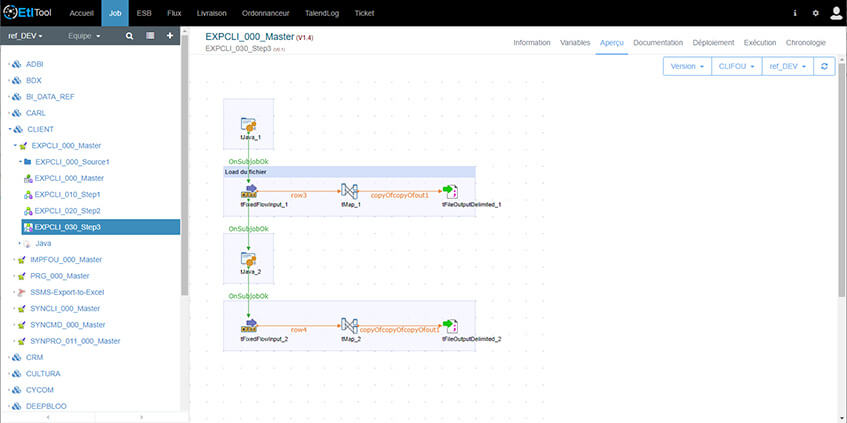This screenshot has width=847, height=423.
Task: Open the settings gear icon
Action: click(x=815, y=13)
